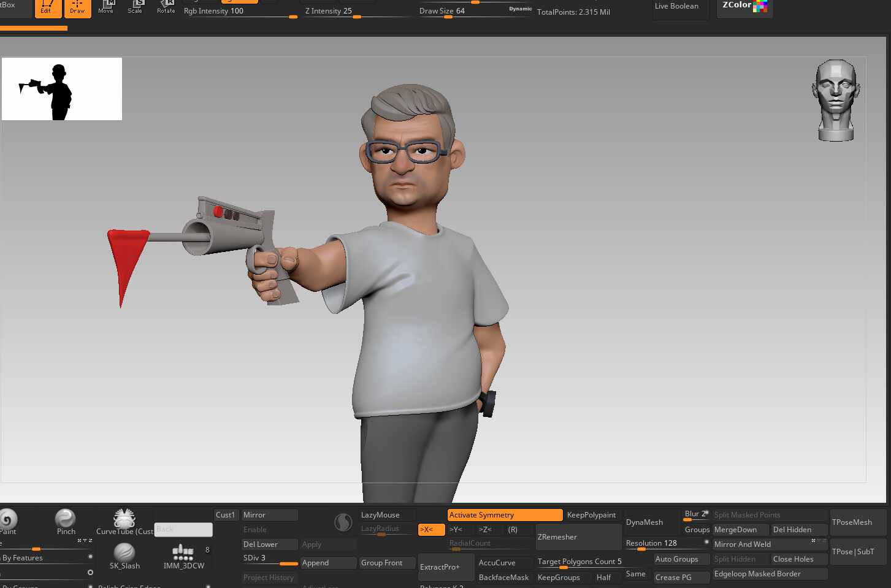Enable the >Y< symmetry axis

click(x=457, y=530)
